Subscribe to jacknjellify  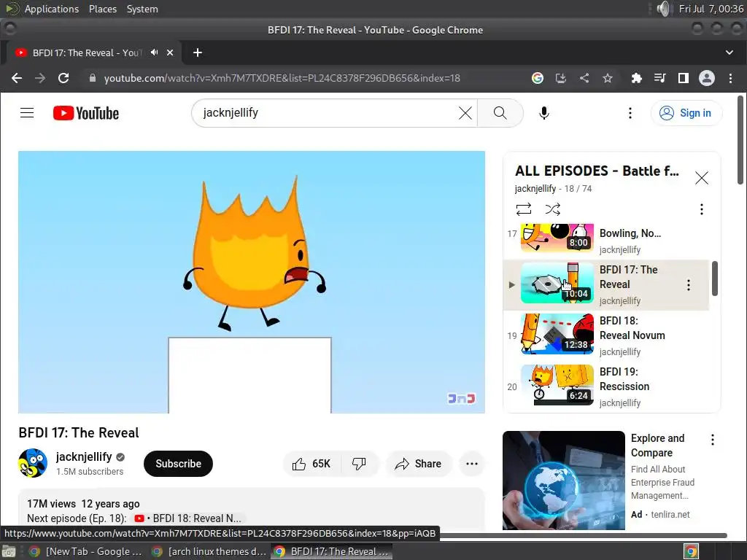178,464
